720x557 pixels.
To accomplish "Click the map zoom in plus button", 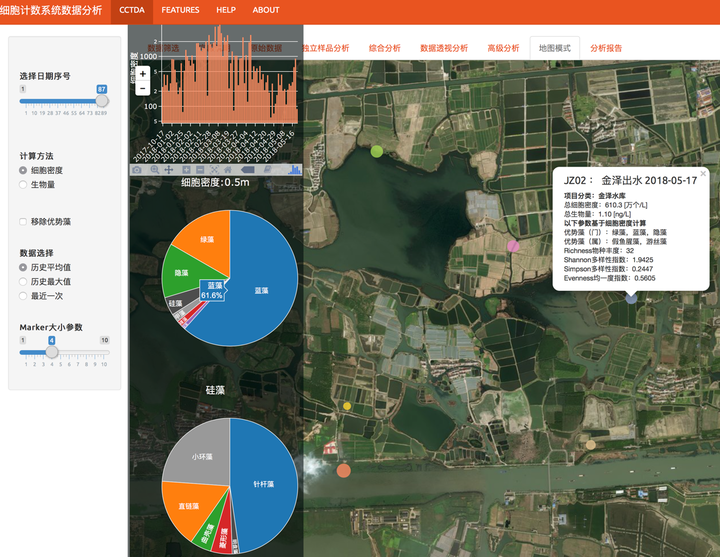I will (143, 74).
